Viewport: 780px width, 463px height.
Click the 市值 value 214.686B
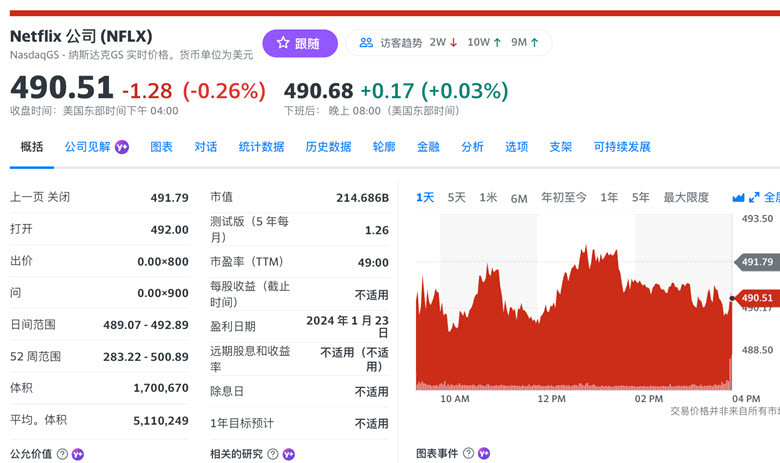point(363,198)
